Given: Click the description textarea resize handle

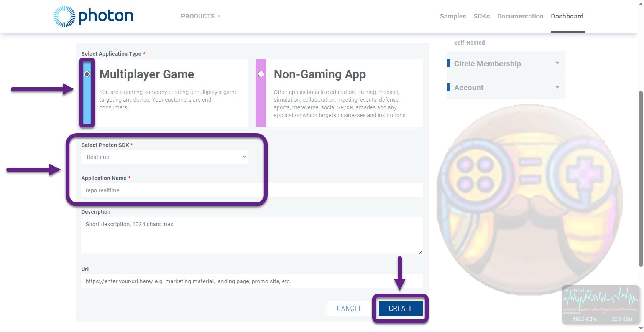Looking at the screenshot, I should (421, 252).
